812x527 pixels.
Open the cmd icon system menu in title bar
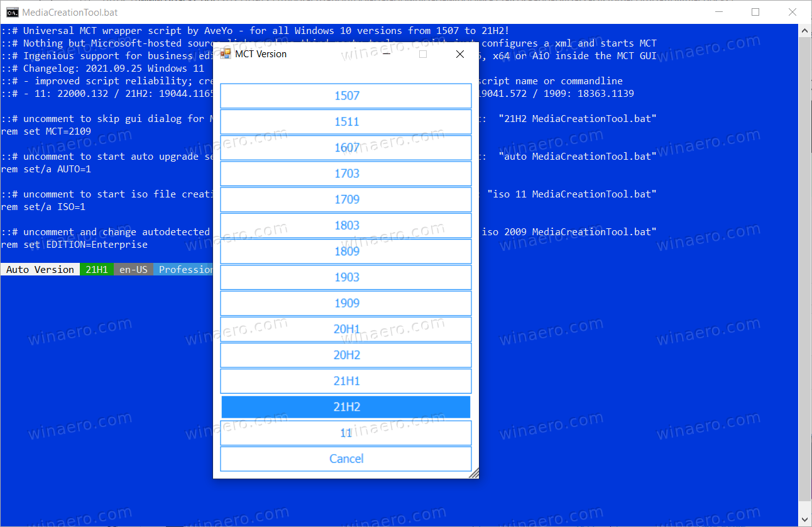12,12
